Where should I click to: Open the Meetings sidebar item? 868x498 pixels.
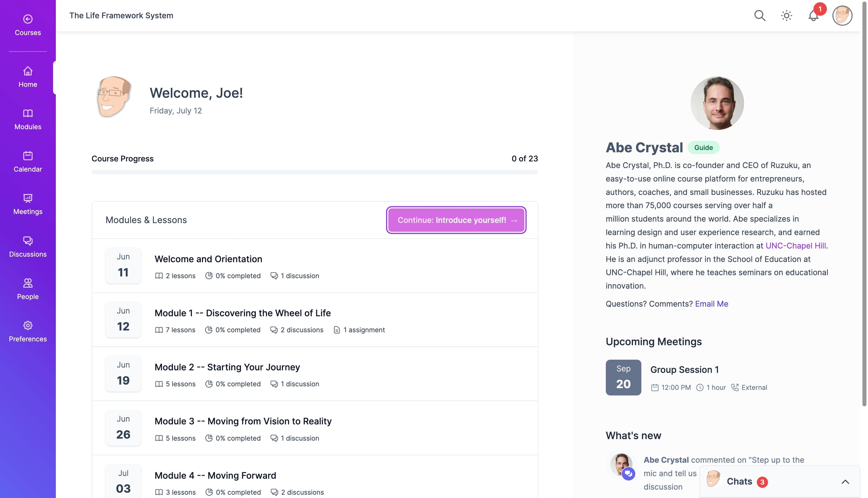click(28, 204)
